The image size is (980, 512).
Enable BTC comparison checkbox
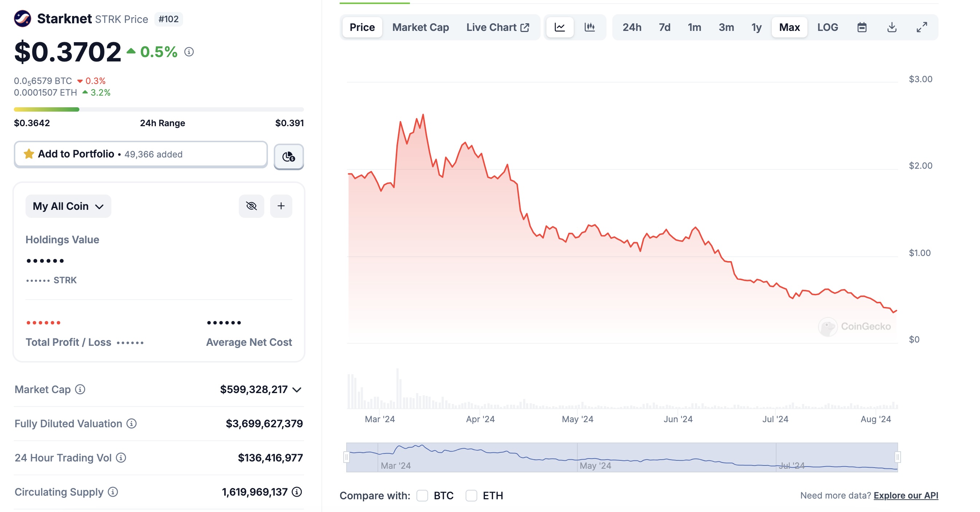point(422,495)
